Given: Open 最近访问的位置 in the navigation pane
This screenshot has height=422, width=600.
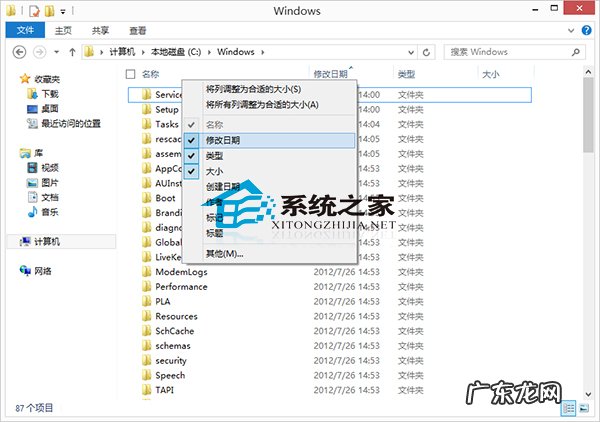Looking at the screenshot, I should point(71,123).
